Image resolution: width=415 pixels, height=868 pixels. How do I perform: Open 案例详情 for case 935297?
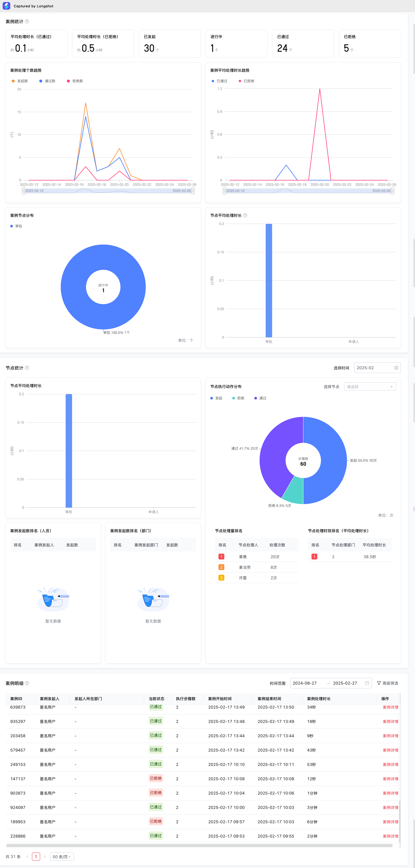pos(390,721)
